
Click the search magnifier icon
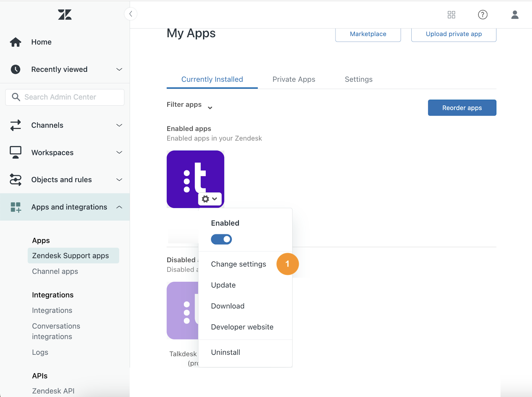click(x=16, y=97)
